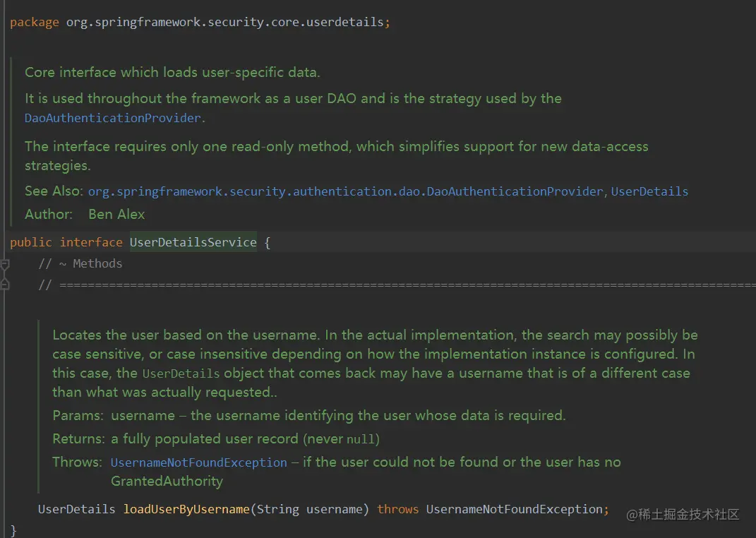Click the 'interface' keyword
This screenshot has height=538, width=756.
pos(91,242)
